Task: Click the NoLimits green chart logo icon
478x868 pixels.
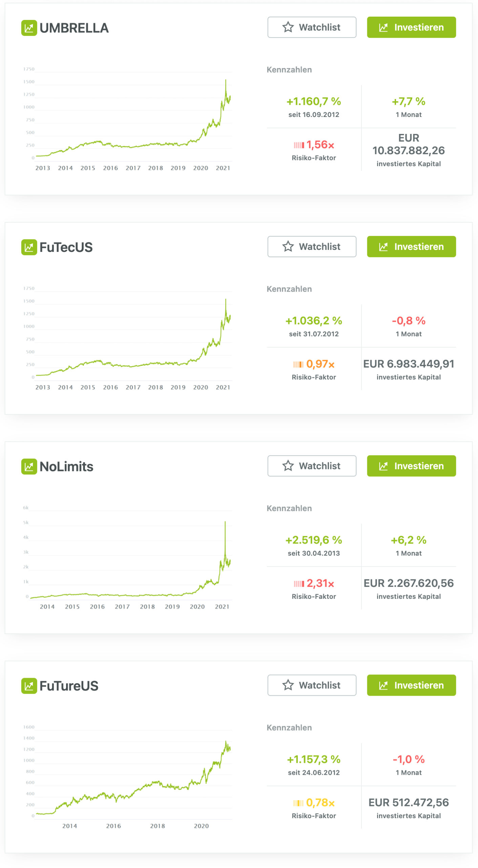Action: (x=29, y=467)
